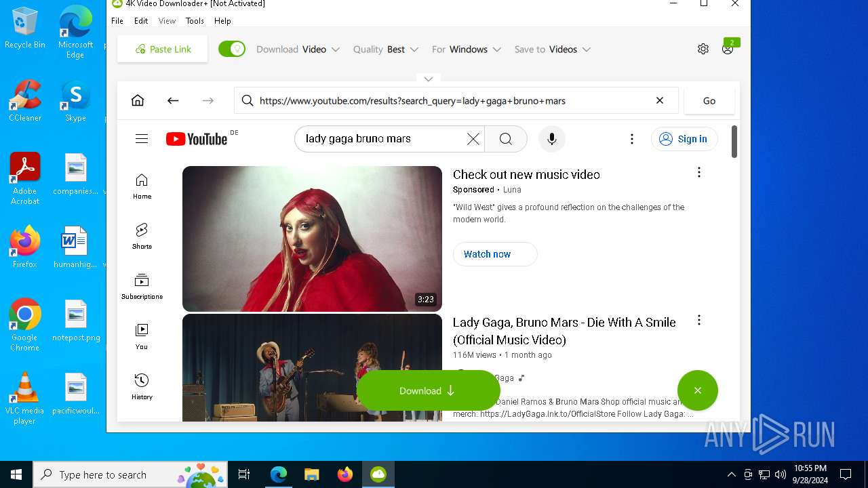868x488 pixels.
Task: Open options menu for sponsored Luna video
Action: (699, 173)
